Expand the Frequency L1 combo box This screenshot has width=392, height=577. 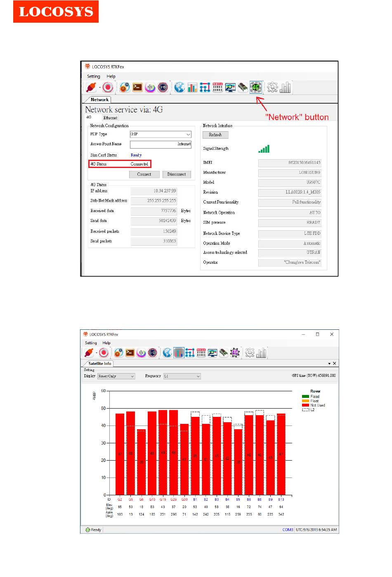click(198, 376)
